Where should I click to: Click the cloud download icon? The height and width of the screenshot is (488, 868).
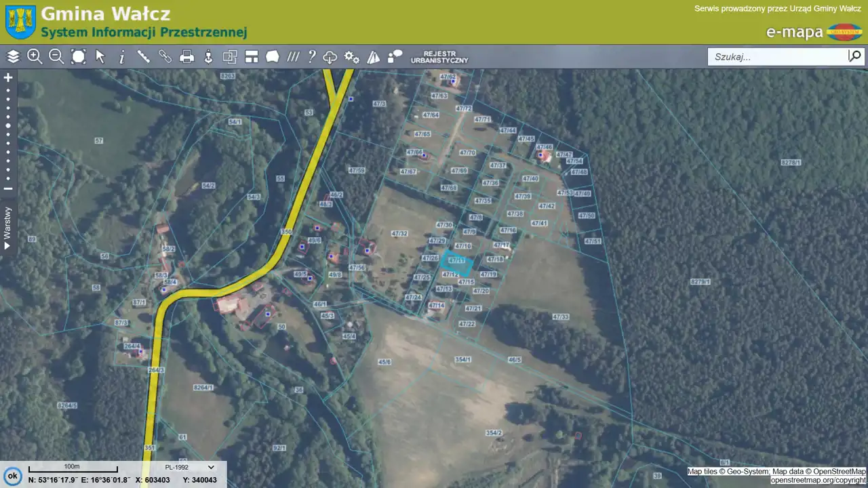click(330, 57)
